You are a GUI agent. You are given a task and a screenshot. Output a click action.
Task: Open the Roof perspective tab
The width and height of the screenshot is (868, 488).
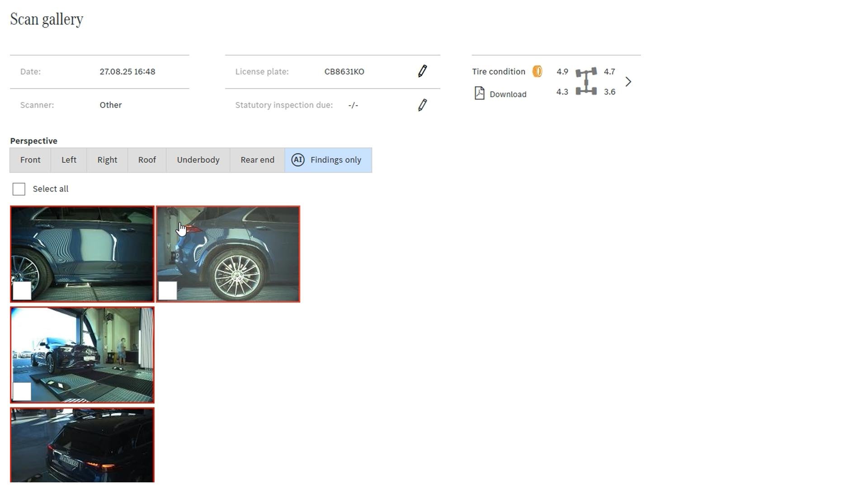147,160
